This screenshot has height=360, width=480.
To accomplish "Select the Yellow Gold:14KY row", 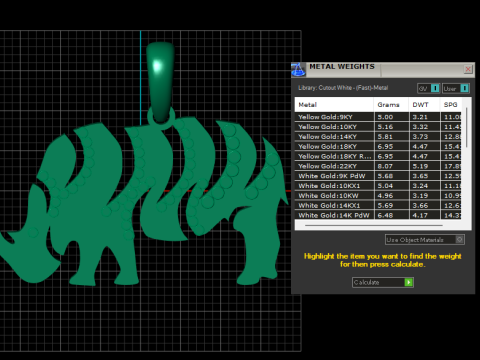I will click(x=378, y=137).
